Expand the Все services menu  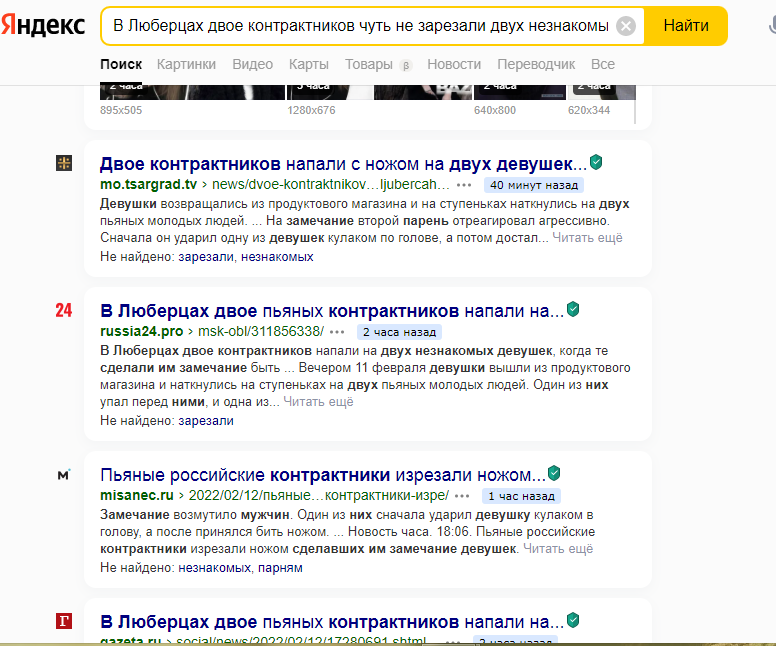(603, 64)
